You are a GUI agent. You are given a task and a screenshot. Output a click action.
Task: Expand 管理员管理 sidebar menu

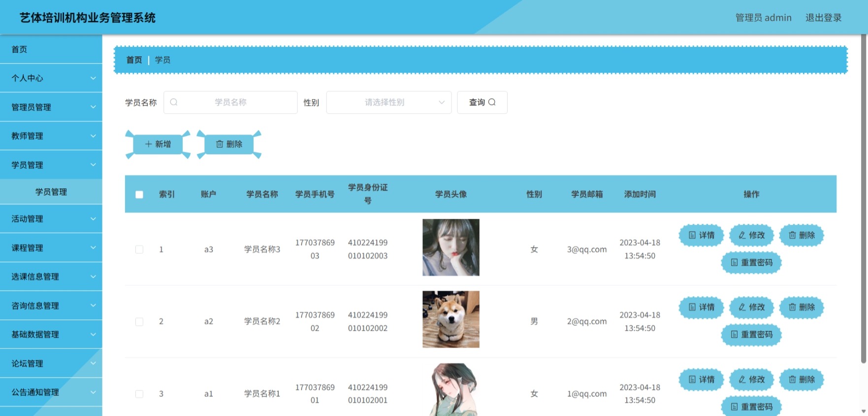point(51,107)
